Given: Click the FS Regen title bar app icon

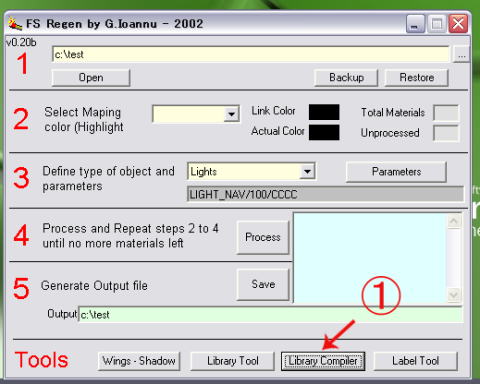Looking at the screenshot, I should (15, 24).
